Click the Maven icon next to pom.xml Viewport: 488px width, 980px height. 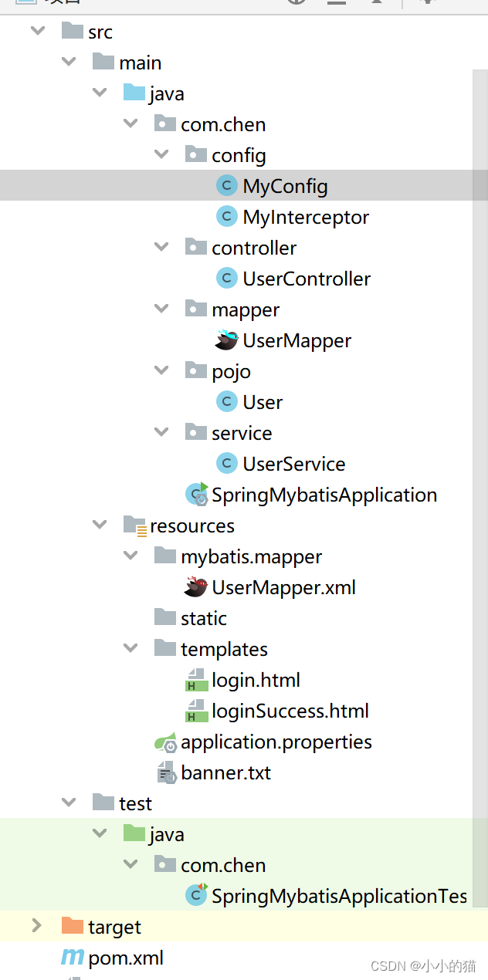pos(71,958)
